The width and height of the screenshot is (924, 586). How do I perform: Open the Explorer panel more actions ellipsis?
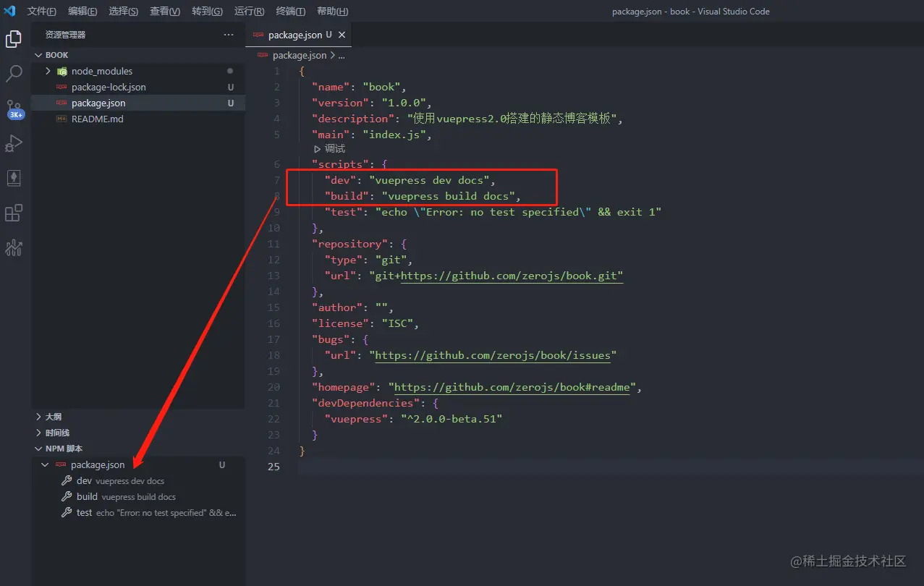229,35
